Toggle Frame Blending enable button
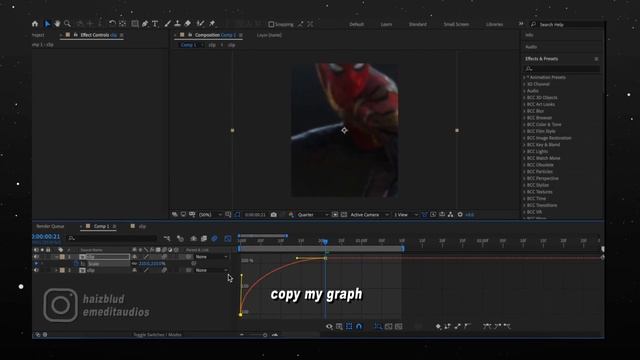Image resolution: width=640 pixels, height=360 pixels. (x=204, y=238)
